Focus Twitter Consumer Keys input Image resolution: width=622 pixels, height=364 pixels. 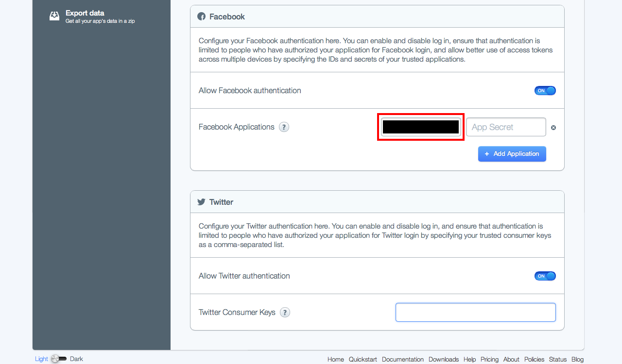pos(476,313)
